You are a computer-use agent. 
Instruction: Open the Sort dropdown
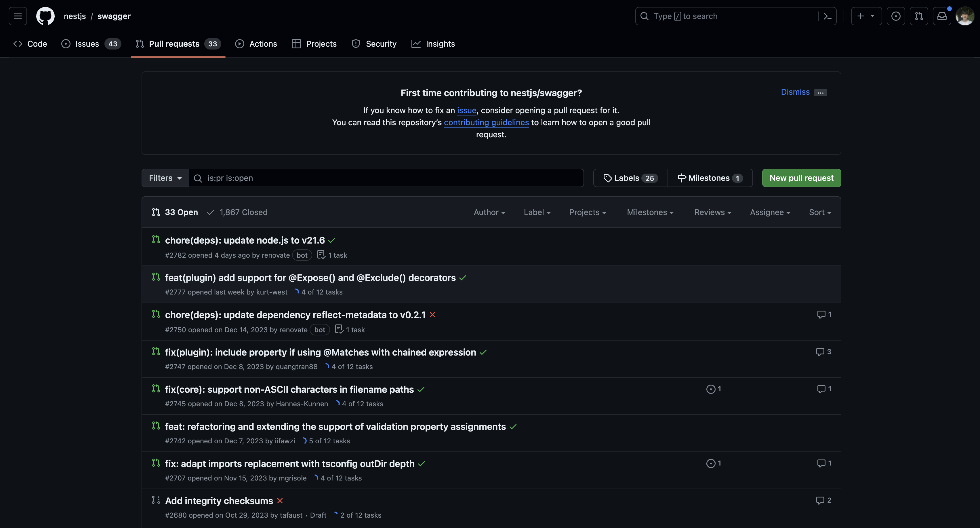(820, 212)
